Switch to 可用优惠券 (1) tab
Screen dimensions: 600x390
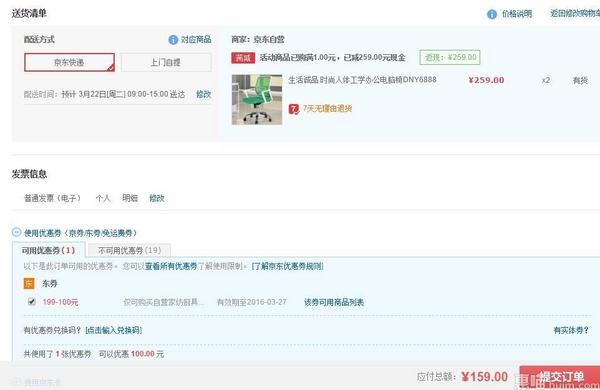pyautogui.click(x=49, y=250)
